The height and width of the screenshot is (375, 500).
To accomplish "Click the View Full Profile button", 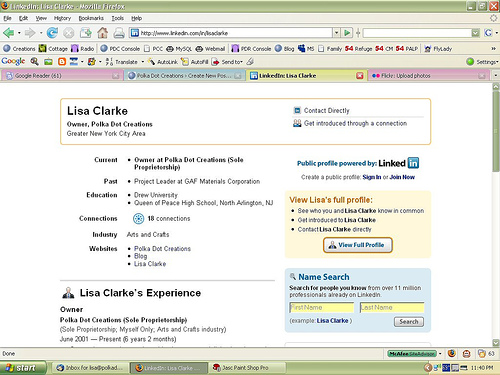I will (x=358, y=245).
